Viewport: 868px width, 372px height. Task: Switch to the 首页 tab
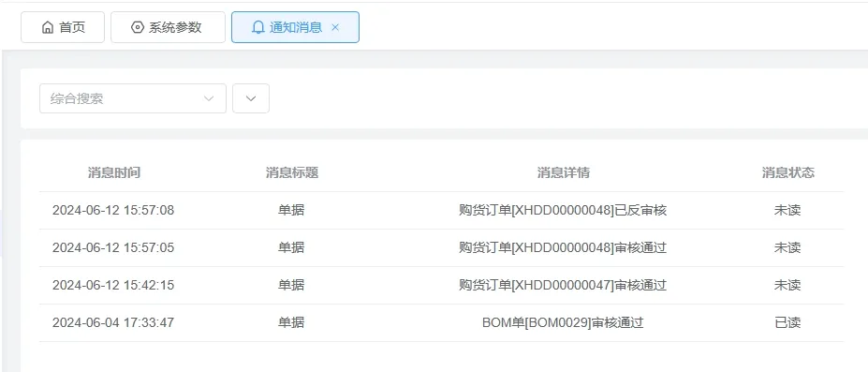pyautogui.click(x=63, y=27)
